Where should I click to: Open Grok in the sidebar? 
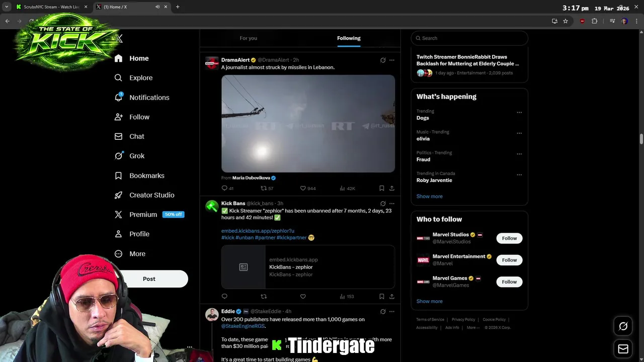click(x=129, y=156)
